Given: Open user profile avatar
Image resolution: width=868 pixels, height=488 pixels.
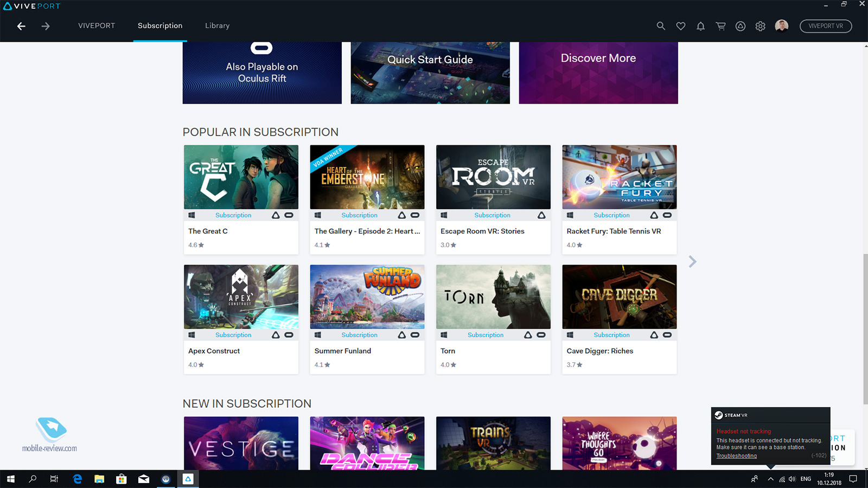Looking at the screenshot, I should tap(782, 26).
